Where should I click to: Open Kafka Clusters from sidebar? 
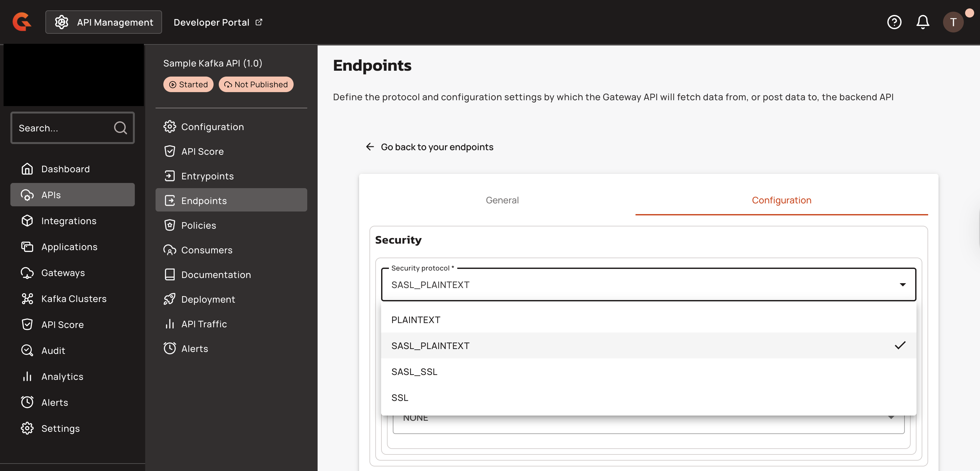74,299
